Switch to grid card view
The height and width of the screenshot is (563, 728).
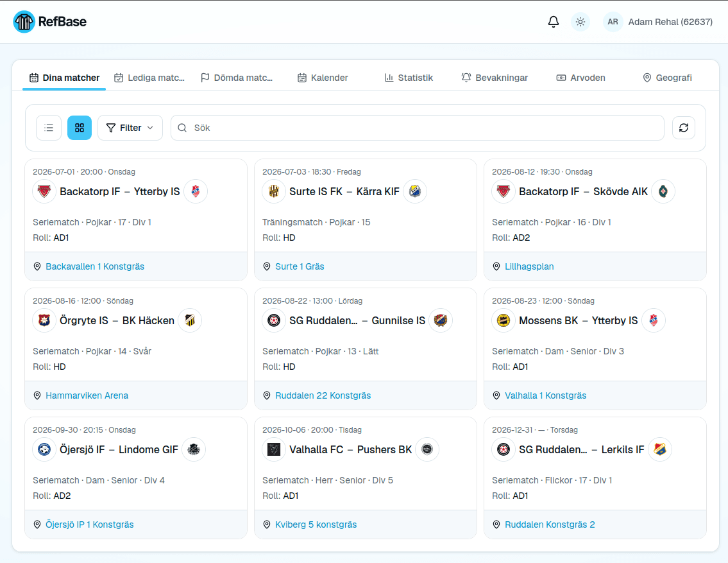(x=80, y=128)
